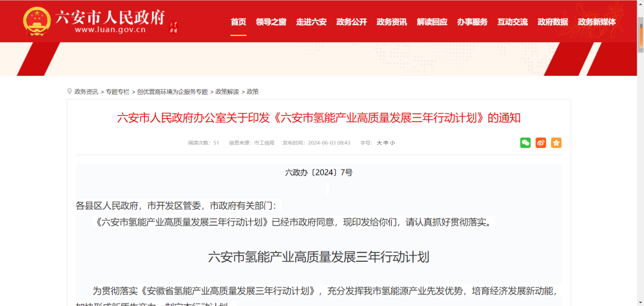Share the article via WeChat icon
Viewport: 644px width, 306px height.
click(525, 143)
